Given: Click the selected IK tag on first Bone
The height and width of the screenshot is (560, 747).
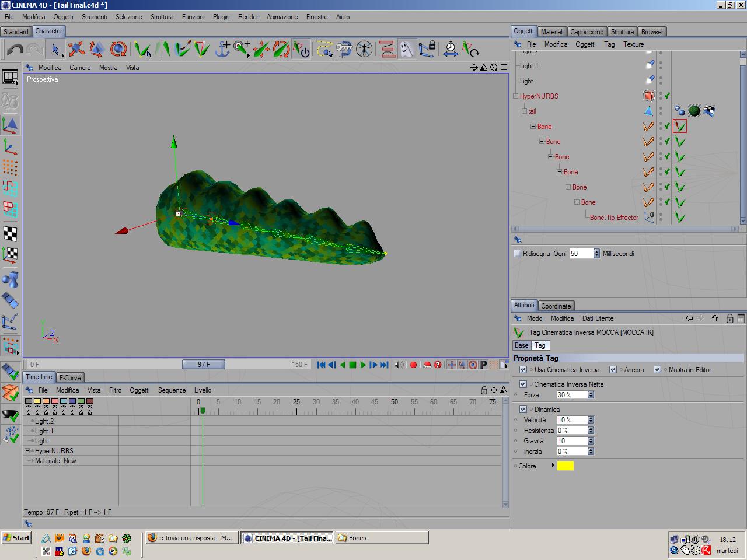Looking at the screenshot, I should [679, 126].
